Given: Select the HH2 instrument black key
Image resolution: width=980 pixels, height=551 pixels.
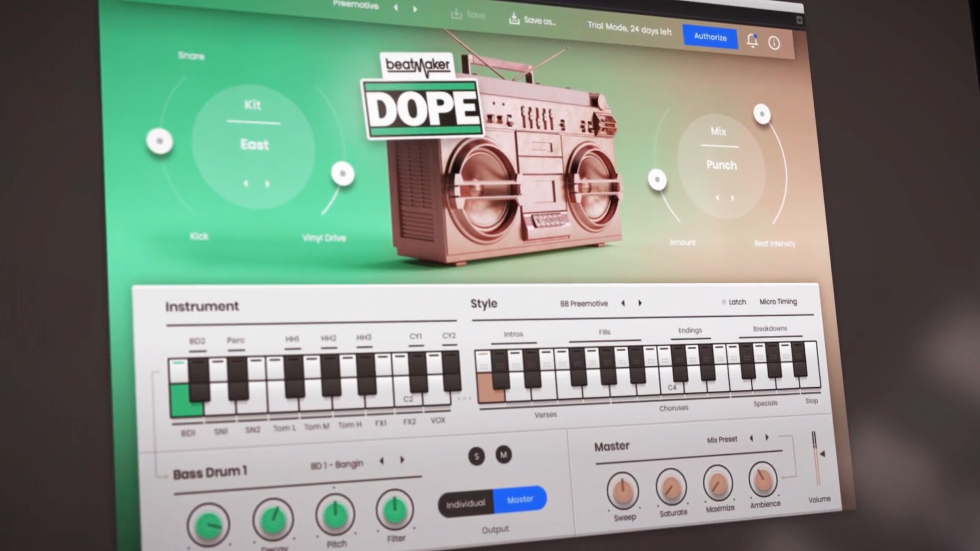Looking at the screenshot, I should pos(330,375).
